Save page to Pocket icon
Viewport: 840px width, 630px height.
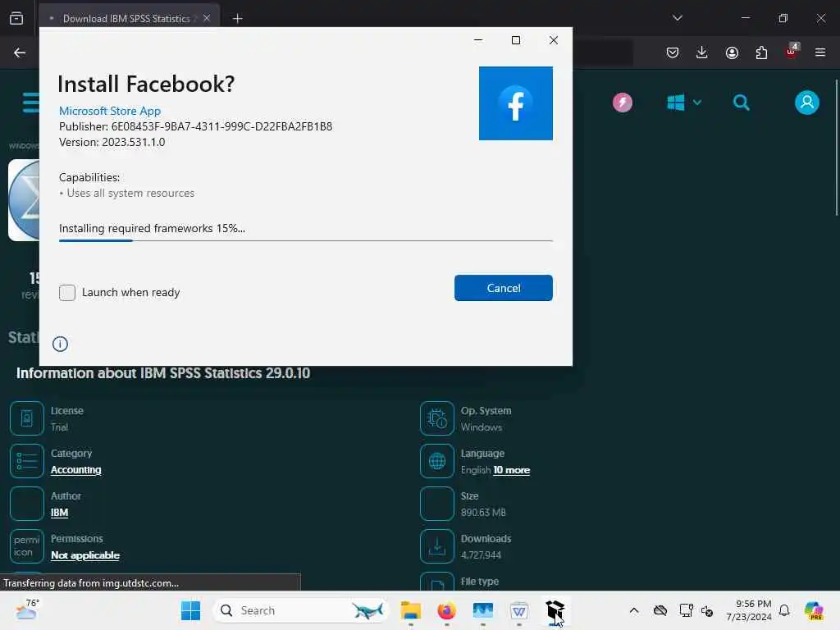[673, 52]
